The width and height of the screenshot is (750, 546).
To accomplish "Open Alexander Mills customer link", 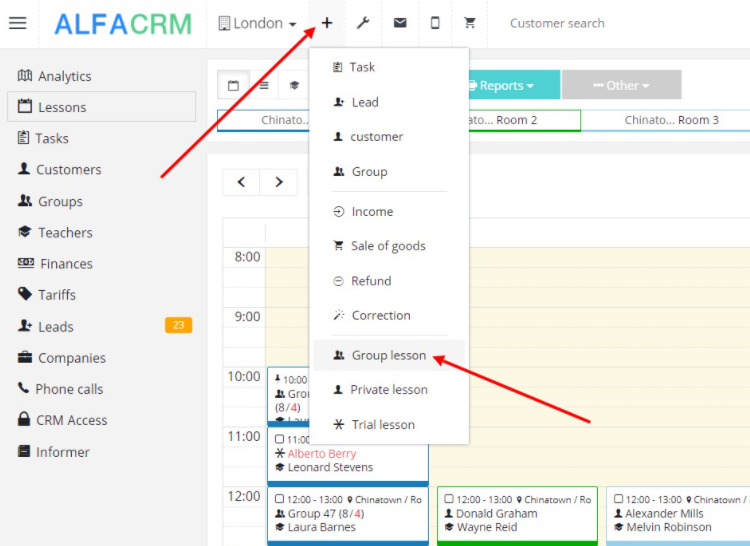I will point(664,513).
